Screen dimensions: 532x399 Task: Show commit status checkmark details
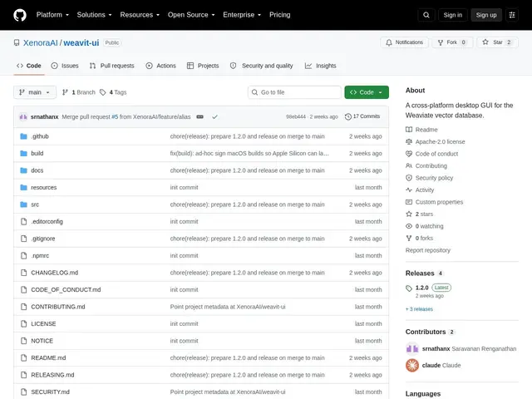tap(214, 116)
